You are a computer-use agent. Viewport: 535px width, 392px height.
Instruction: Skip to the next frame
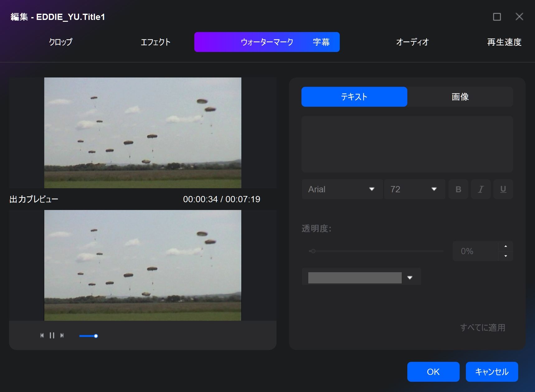pos(62,335)
